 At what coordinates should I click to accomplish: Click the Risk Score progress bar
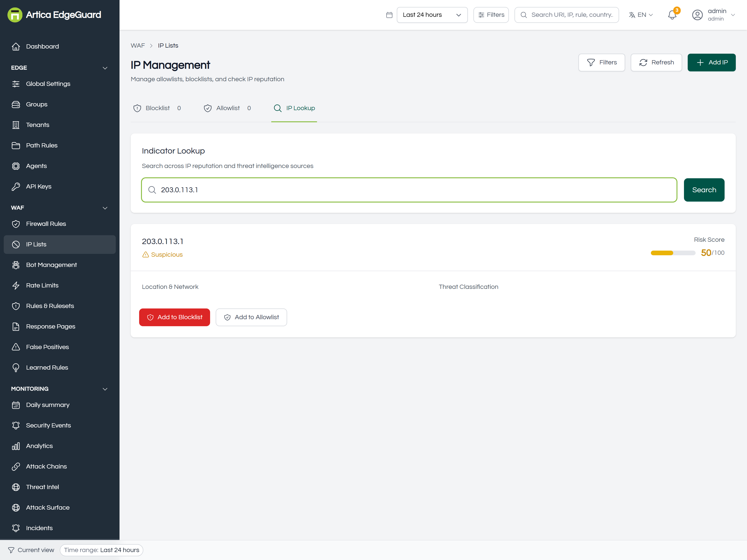673,253
